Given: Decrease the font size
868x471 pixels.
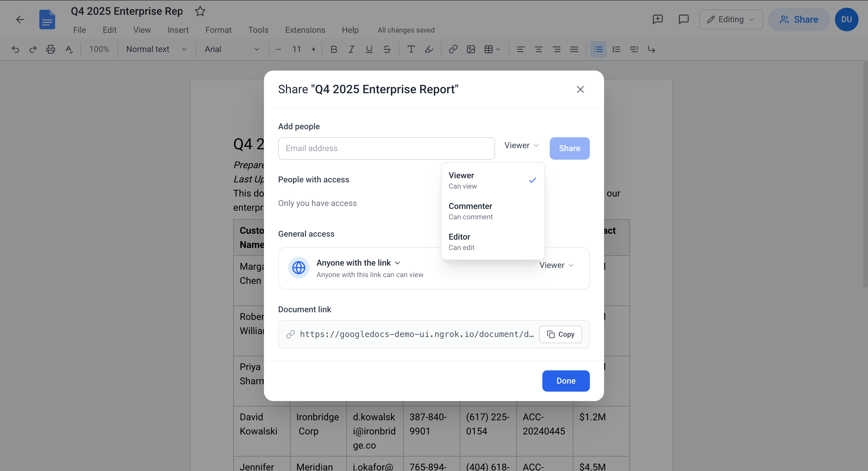Looking at the screenshot, I should pyautogui.click(x=278, y=49).
